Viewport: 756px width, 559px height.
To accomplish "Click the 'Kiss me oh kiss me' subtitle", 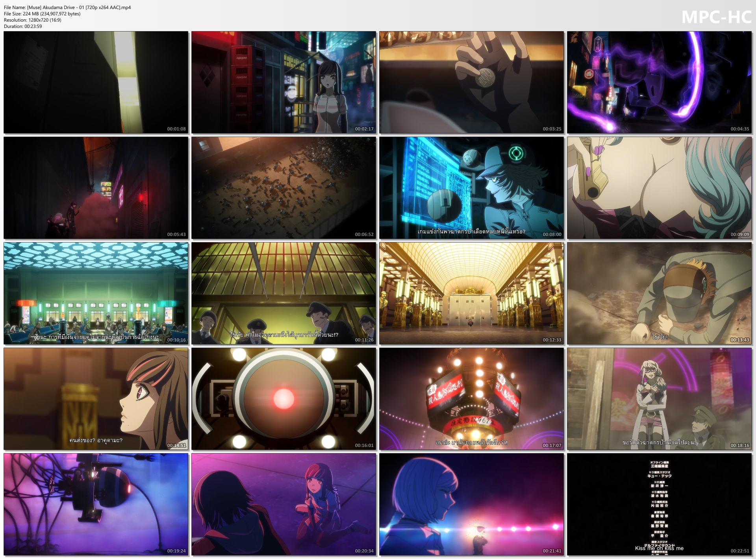I will pos(659,548).
